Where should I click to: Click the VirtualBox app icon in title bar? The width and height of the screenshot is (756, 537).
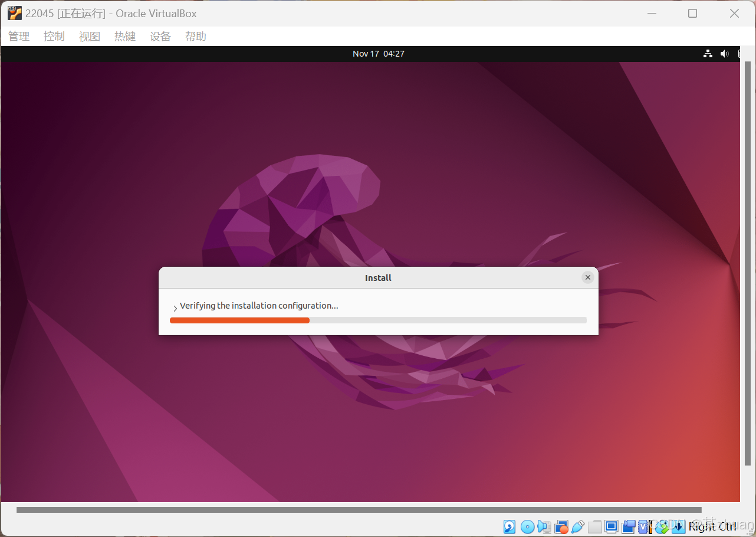(14, 13)
